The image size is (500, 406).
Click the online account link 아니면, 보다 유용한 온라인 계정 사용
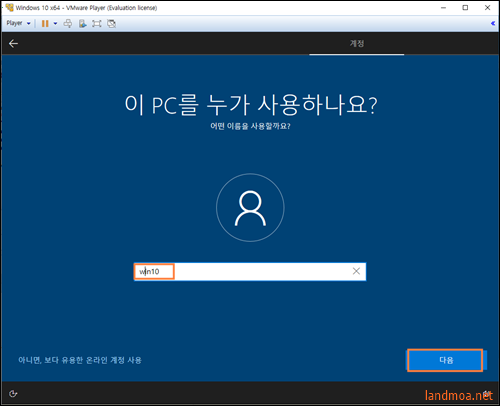(80, 360)
